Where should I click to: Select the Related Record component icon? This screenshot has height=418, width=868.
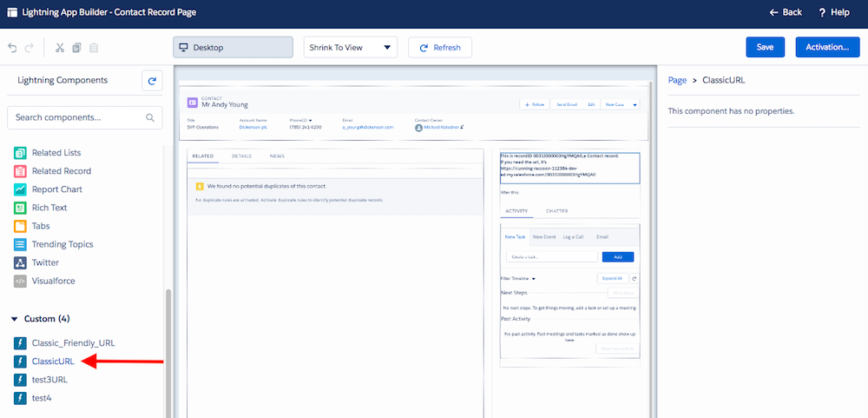coord(20,170)
